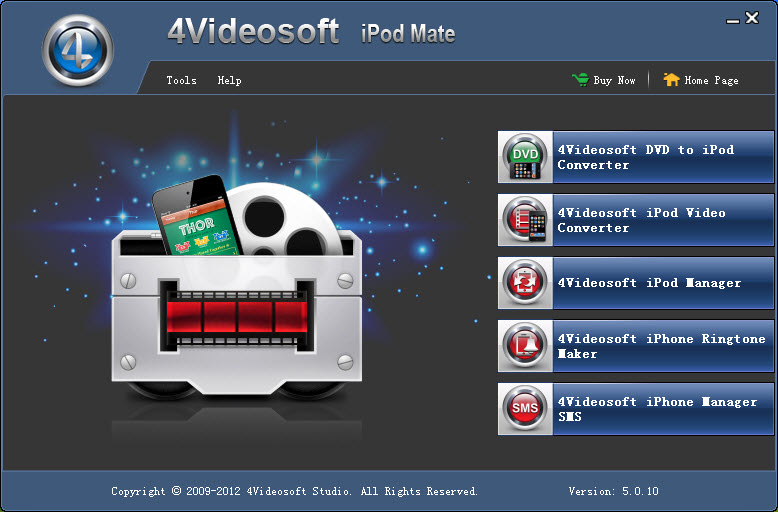This screenshot has width=778, height=512.
Task: Click the blue 4Videosoft logo icon
Action: coord(77,50)
